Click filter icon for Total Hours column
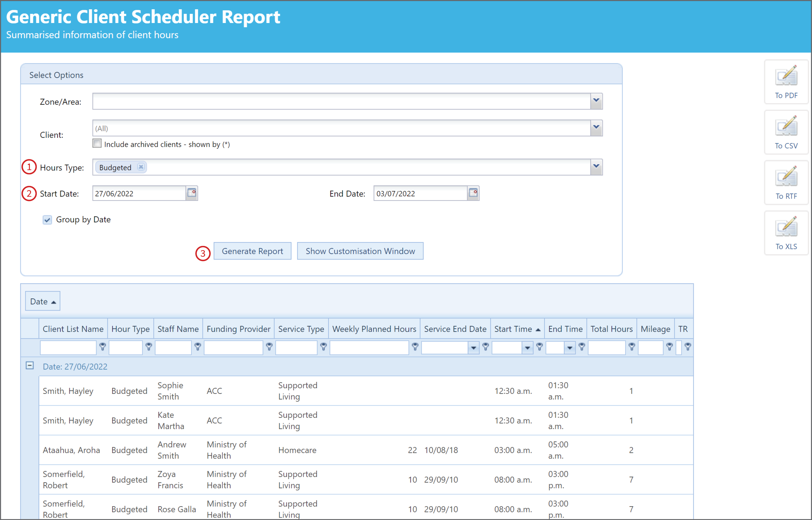The image size is (812, 520). coord(632,347)
